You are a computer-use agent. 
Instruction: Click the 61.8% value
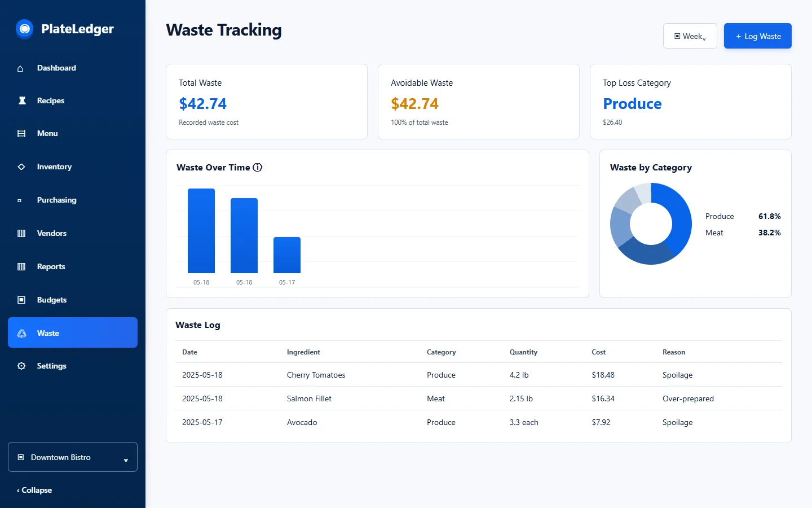[x=769, y=216]
